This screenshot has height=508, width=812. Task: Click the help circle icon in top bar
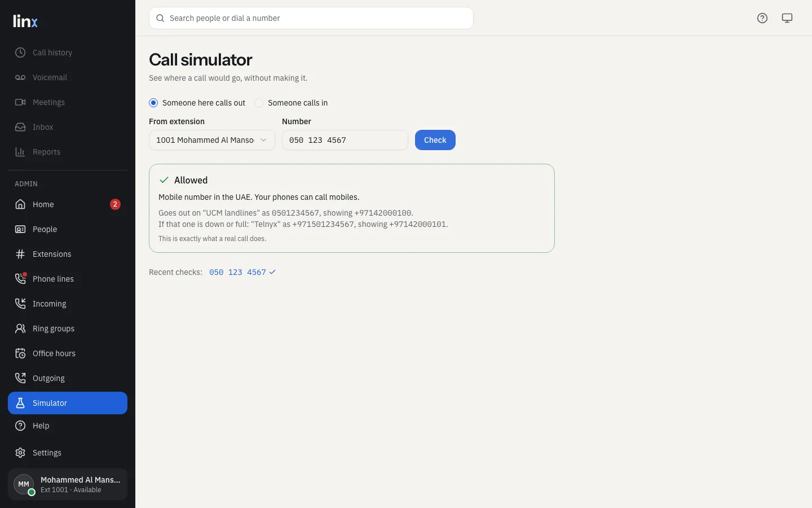(x=762, y=18)
